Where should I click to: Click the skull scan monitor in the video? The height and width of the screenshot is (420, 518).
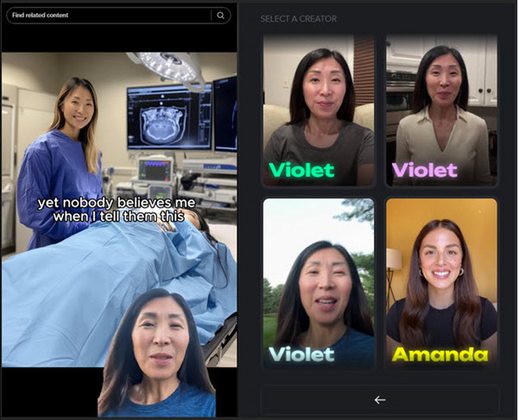pos(168,115)
